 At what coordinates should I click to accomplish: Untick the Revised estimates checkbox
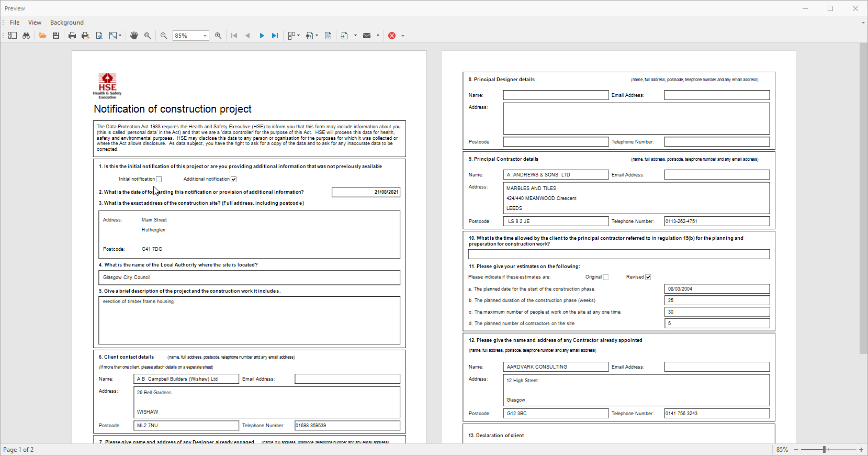pos(648,277)
